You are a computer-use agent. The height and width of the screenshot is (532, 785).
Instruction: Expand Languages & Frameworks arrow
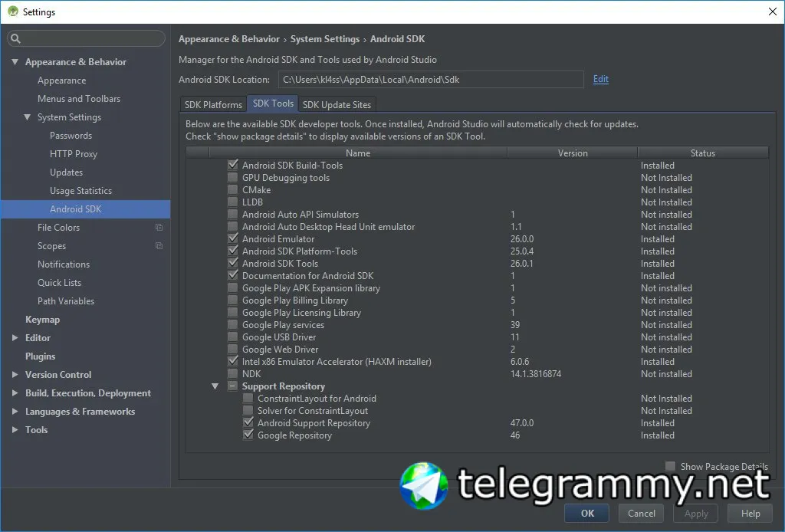pos(15,412)
